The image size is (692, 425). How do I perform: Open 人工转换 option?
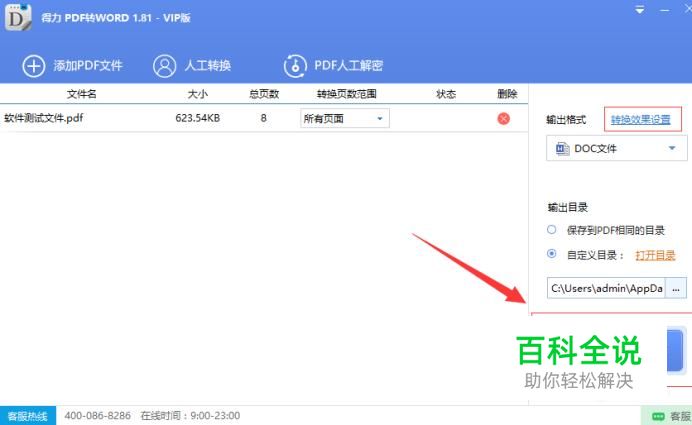click(x=207, y=66)
